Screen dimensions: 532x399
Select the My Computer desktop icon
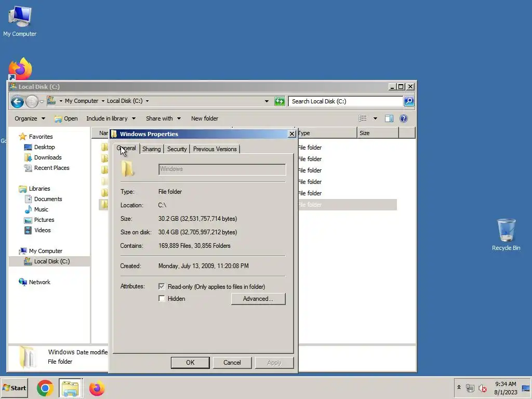(20, 21)
